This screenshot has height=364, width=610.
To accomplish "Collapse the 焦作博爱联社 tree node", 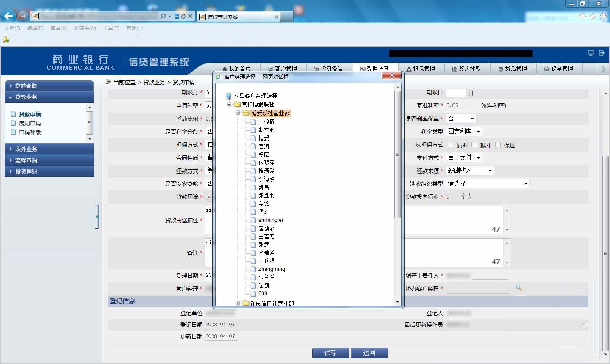I will coord(229,104).
